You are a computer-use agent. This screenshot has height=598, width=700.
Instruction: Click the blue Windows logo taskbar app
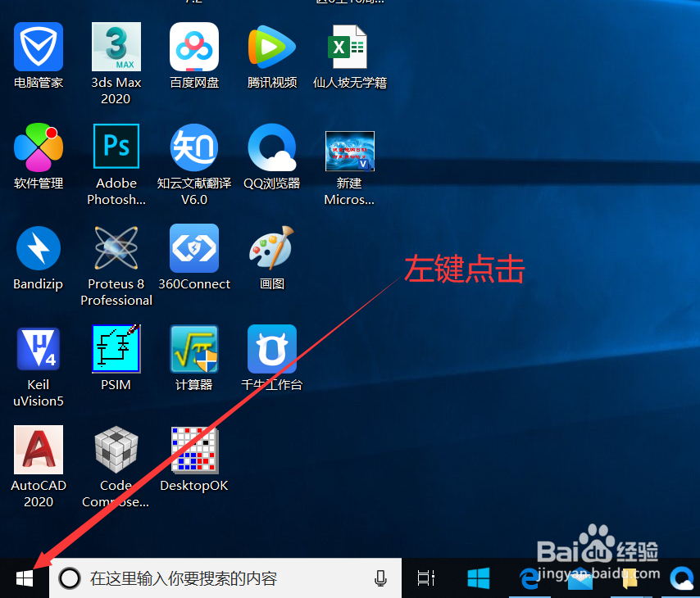[479, 578]
